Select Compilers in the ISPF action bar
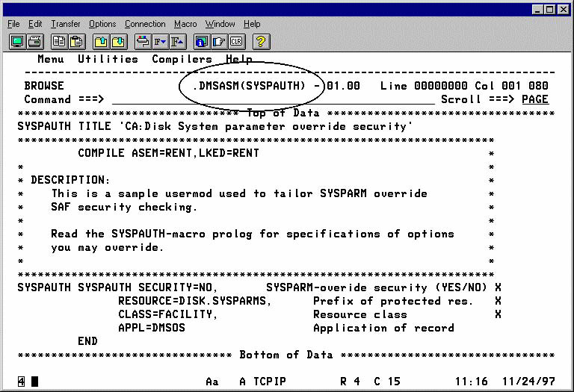Screen dimensions: 574x392 (x=182, y=59)
